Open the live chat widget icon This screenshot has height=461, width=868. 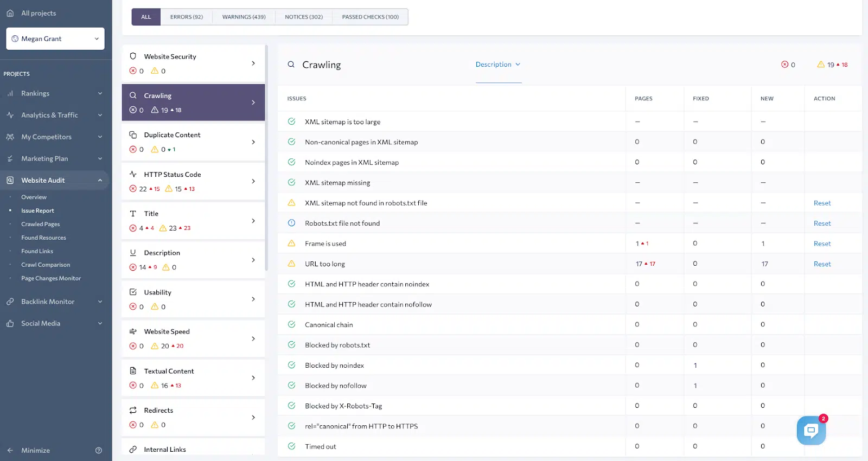(x=811, y=431)
